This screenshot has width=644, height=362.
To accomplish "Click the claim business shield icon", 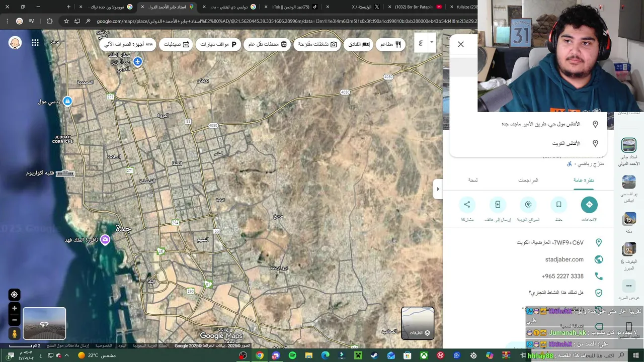I will 598,293.
